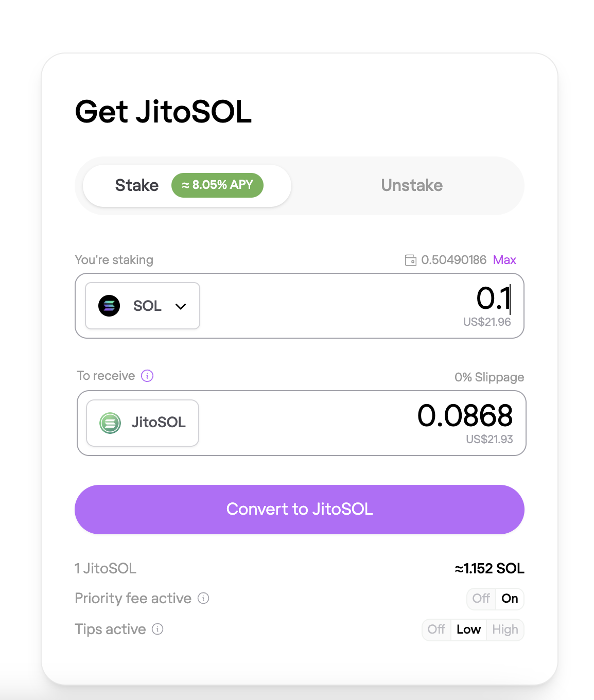Open the SOL token selector dropdown
This screenshot has width=594, height=700.
pyautogui.click(x=143, y=306)
